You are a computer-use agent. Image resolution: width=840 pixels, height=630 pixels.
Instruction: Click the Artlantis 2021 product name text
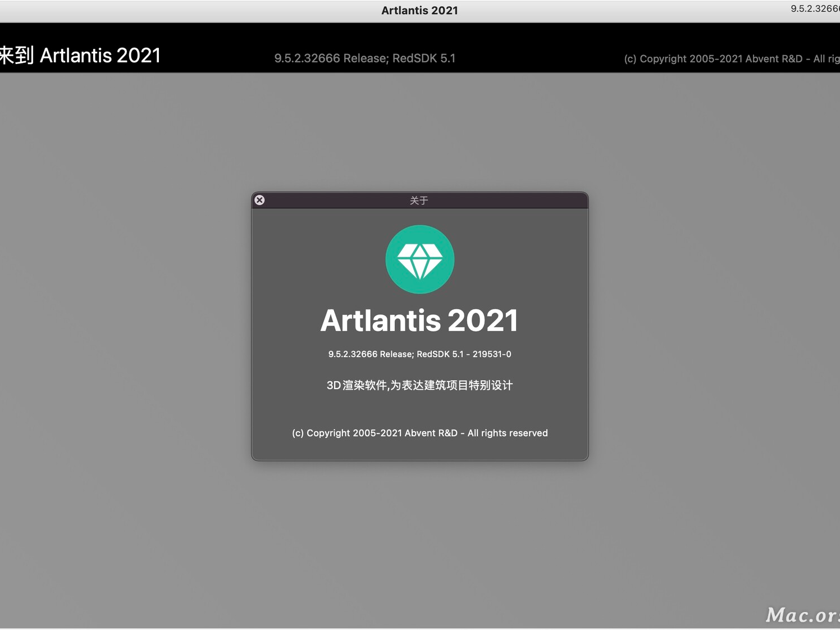tap(419, 319)
